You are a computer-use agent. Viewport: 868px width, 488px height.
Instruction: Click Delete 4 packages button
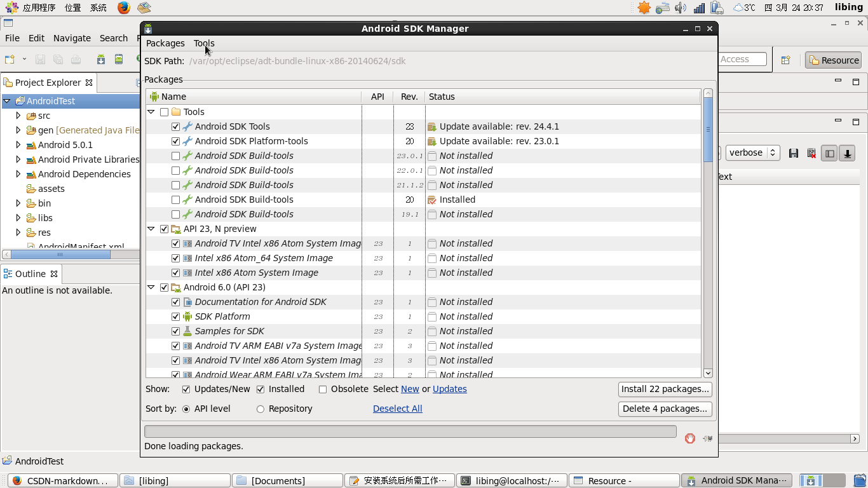[665, 409]
